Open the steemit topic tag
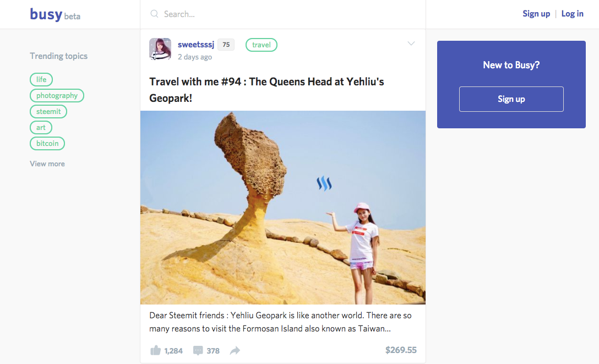 (x=48, y=112)
